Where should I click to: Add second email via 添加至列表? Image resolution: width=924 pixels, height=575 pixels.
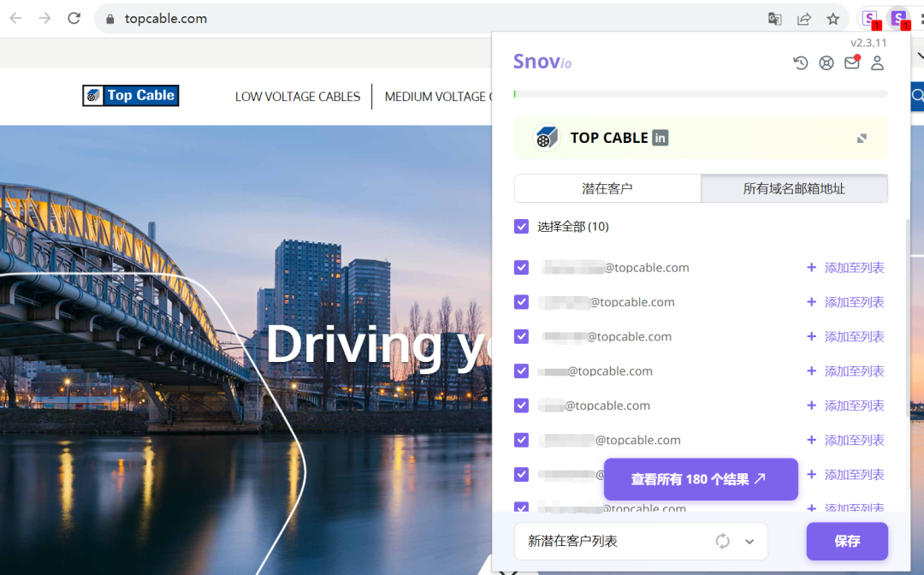(x=845, y=302)
